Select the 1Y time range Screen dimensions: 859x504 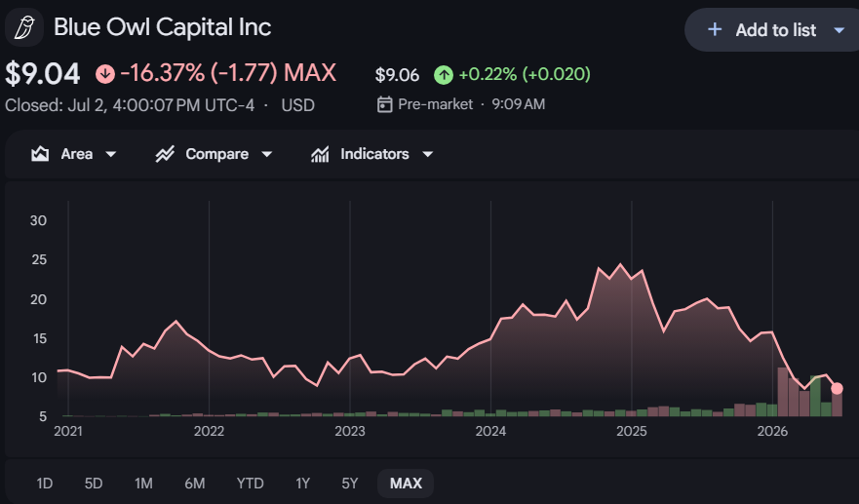pos(302,484)
